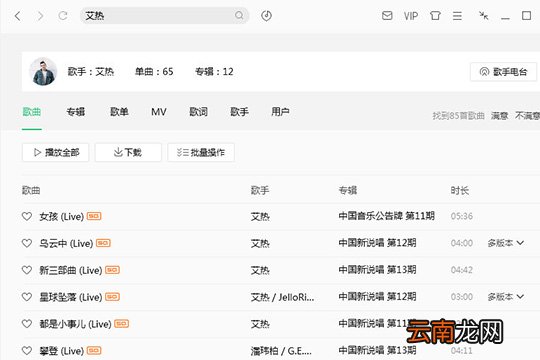Switch to the 歌手 tab
This screenshot has height=360, width=540.
(x=239, y=112)
